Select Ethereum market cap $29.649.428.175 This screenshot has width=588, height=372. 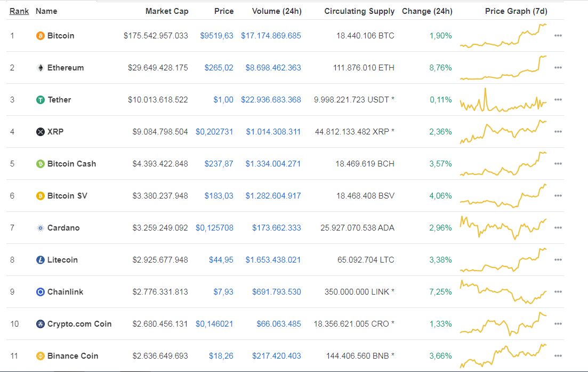[158, 68]
